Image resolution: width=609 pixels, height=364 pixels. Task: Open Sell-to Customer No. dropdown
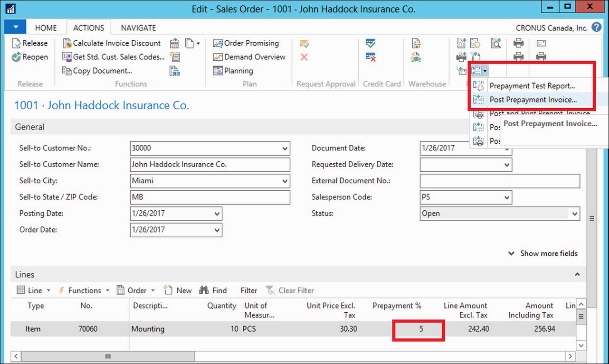285,148
